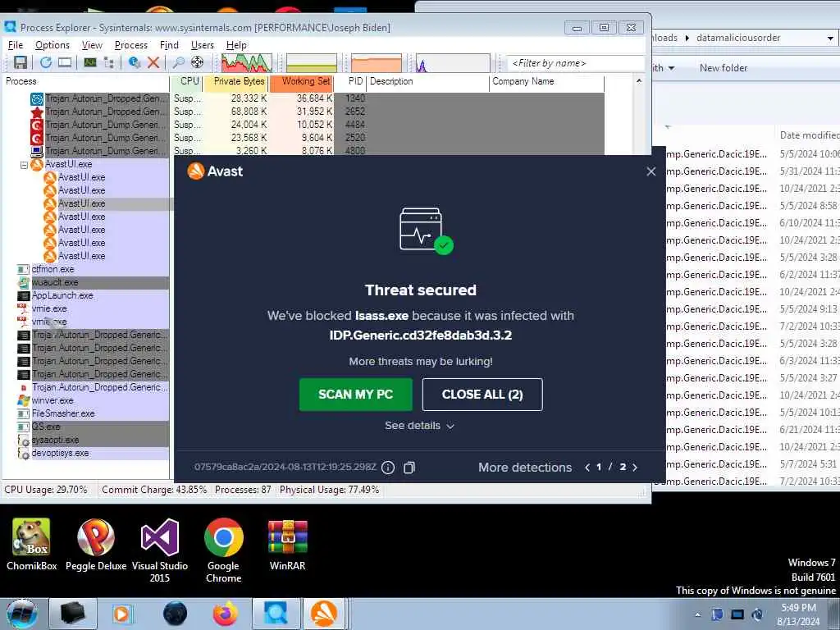
Task: Click the red X Kill Process icon
Action: 153,62
